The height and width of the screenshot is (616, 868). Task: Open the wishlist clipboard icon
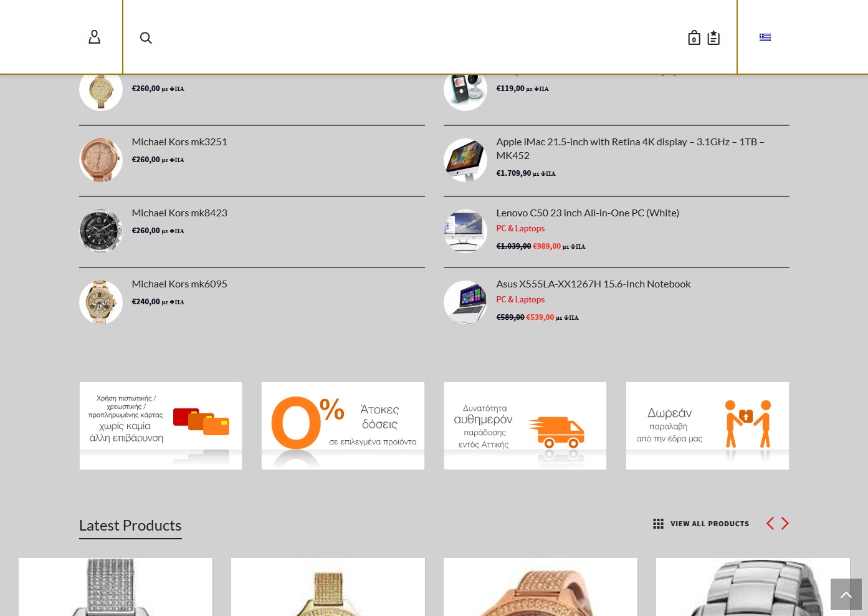click(713, 38)
